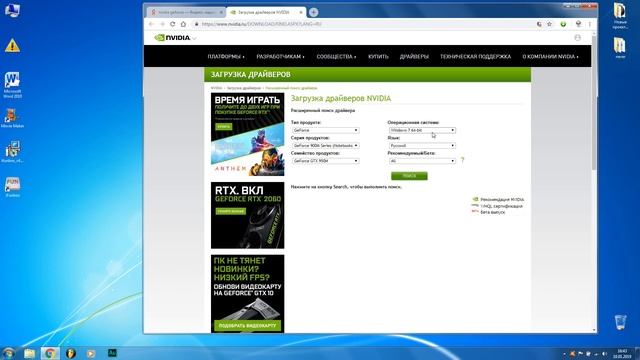Viewport: 640px width, 360px height.
Task: Open the Movie Maker desktop shortcut
Action: [x=12, y=118]
